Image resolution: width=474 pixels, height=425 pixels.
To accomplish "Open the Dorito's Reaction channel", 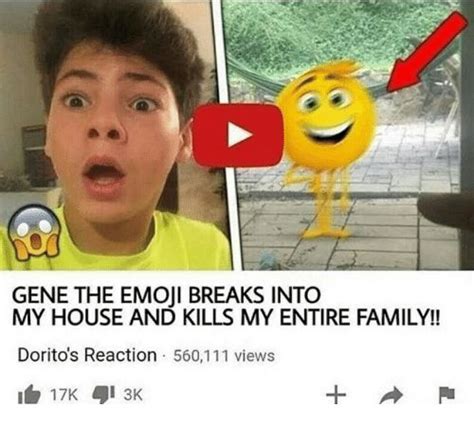I will pos(87,355).
